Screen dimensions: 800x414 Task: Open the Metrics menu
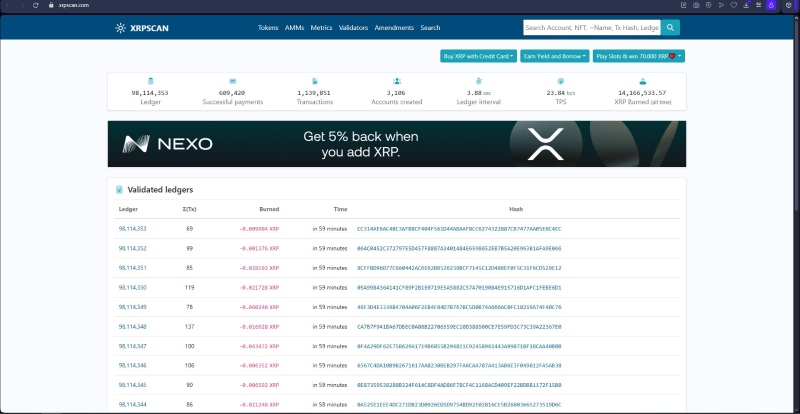pyautogui.click(x=321, y=28)
